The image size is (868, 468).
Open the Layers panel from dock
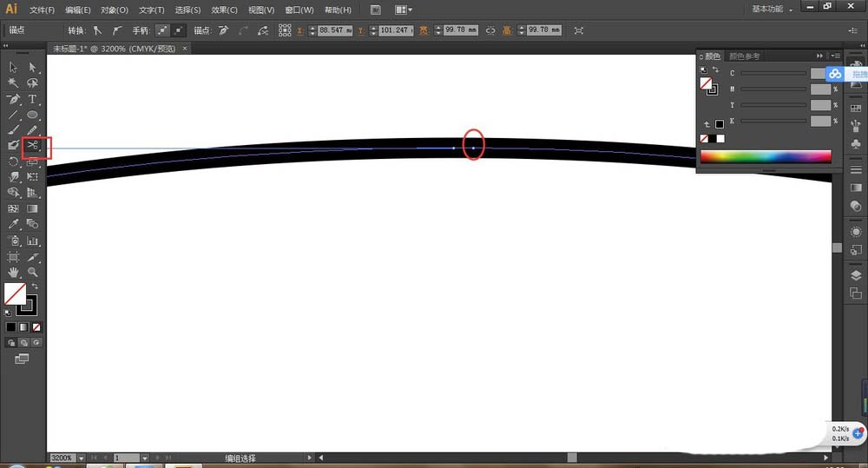coord(856,276)
